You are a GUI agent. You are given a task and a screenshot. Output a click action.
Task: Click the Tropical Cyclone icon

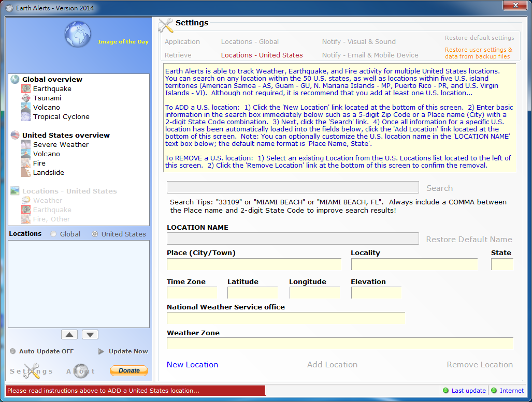click(26, 116)
